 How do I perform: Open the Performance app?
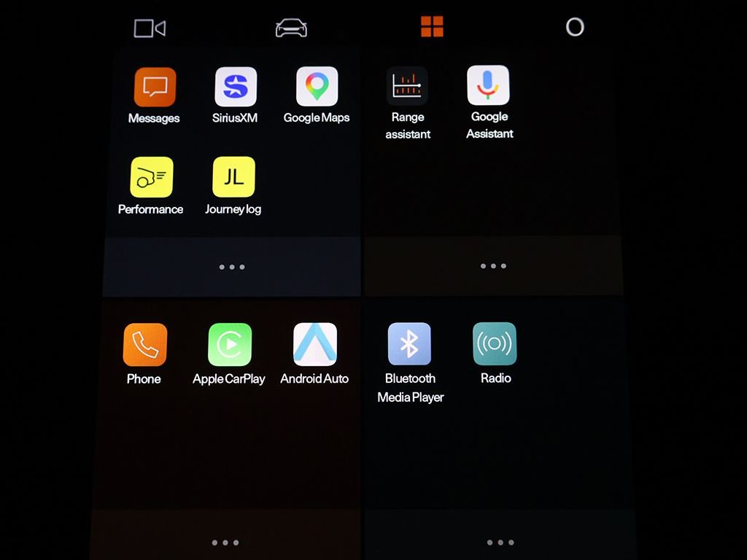(152, 177)
